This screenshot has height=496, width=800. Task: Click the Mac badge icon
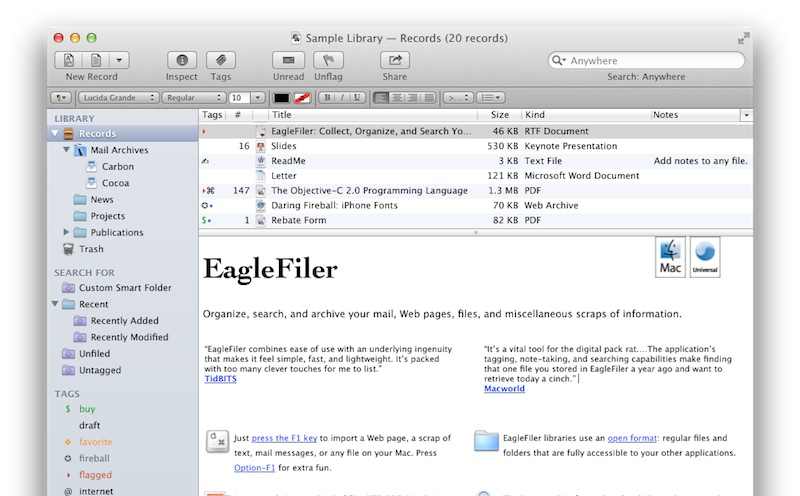point(671,256)
